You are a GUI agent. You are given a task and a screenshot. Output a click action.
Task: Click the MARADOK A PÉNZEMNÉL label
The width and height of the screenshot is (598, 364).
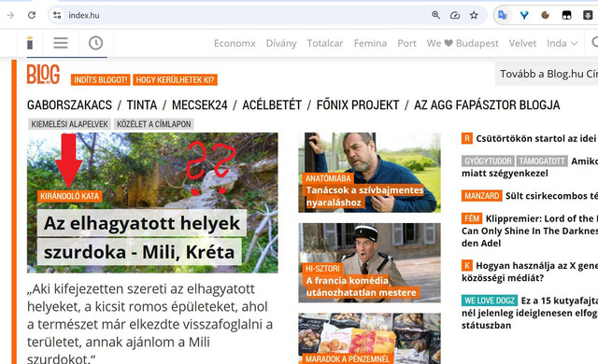[x=348, y=358]
